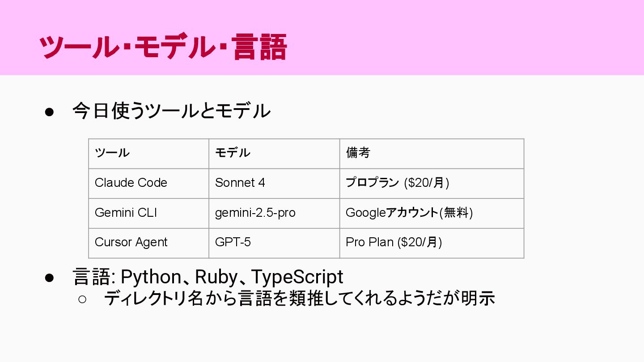Click the Googleアカウント(無料) cell

click(432, 214)
